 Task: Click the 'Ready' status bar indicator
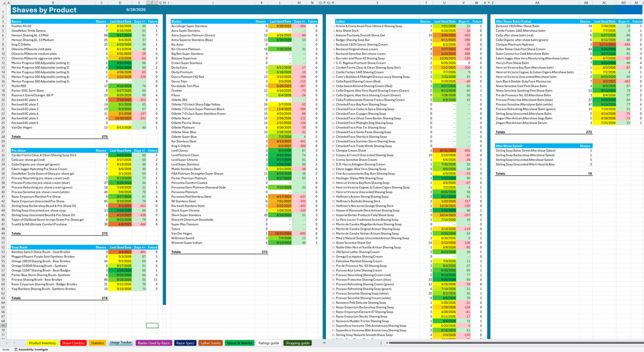tap(6, 349)
